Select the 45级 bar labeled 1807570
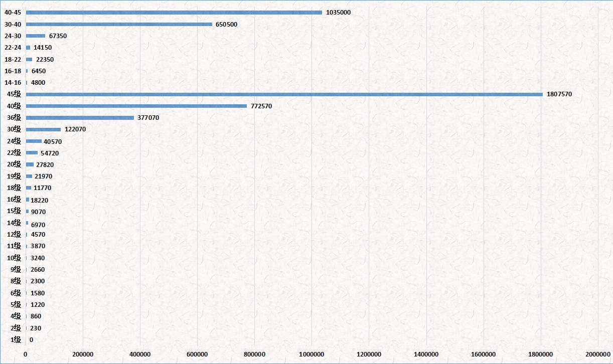The width and height of the screenshot is (613, 364). coord(284,94)
